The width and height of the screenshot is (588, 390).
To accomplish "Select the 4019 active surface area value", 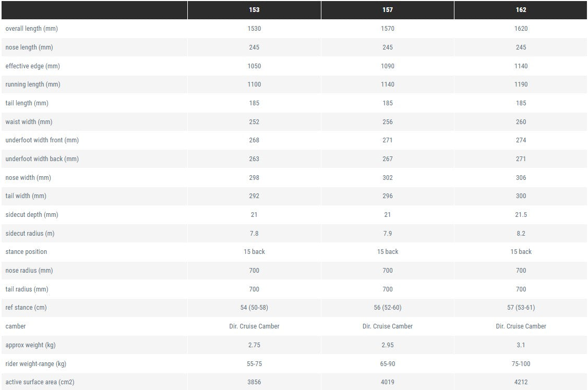I will click(x=387, y=382).
